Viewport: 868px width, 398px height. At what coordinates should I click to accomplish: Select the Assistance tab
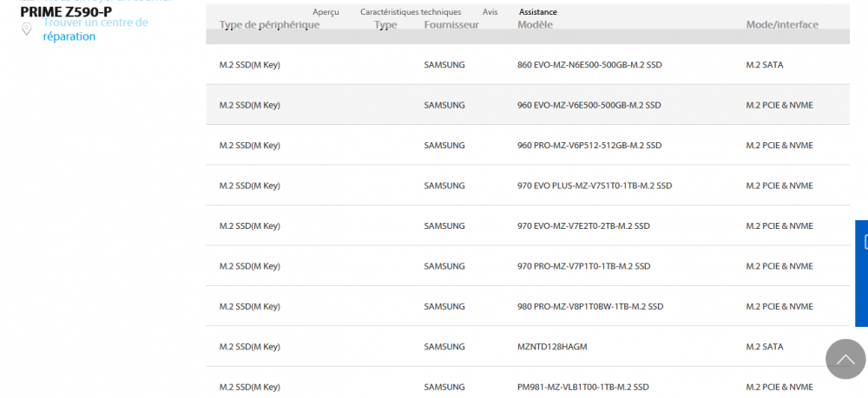(x=538, y=12)
